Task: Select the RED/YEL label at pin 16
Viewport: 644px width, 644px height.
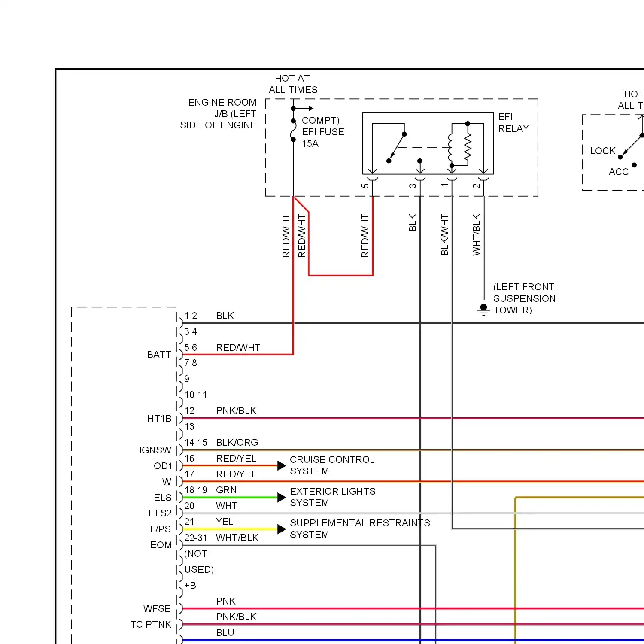Action: [x=236, y=458]
